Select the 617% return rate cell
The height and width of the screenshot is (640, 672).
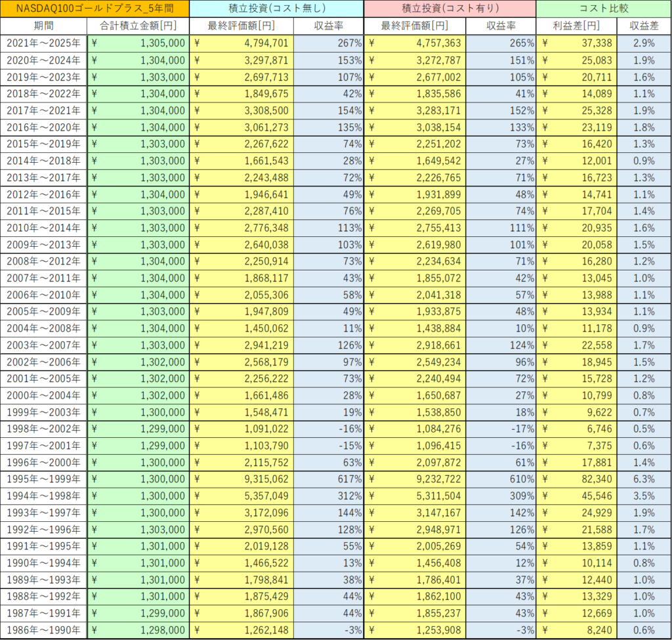tap(328, 479)
